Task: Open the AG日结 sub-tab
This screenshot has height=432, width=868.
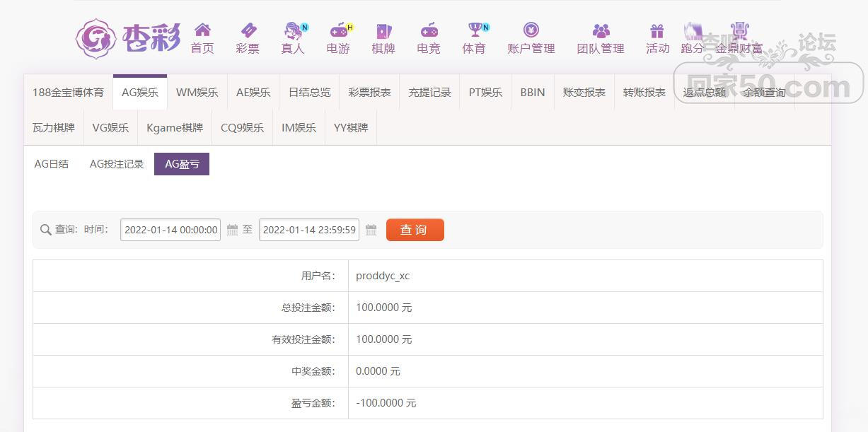Action: [52, 164]
